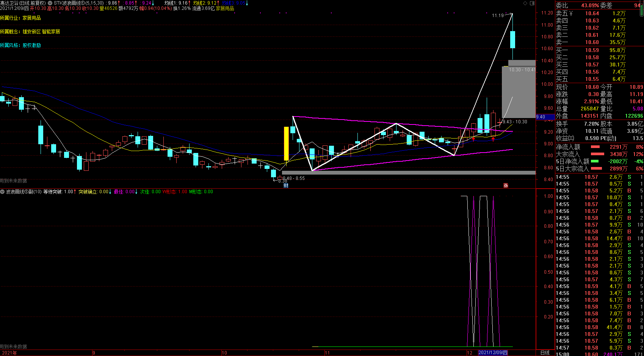Viewport: 644px width, 356px height.
Task: Click the 突破确立: 0.00 indicator value
Action: (x=95, y=192)
